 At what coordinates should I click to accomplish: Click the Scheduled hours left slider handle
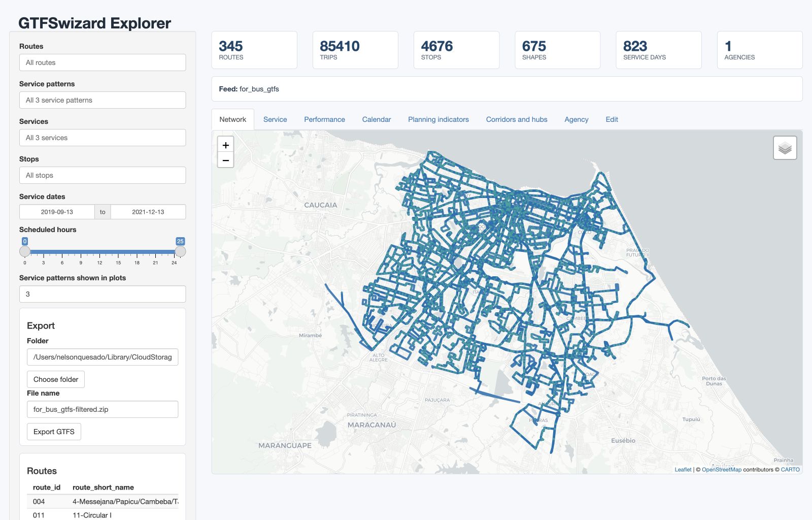point(25,251)
